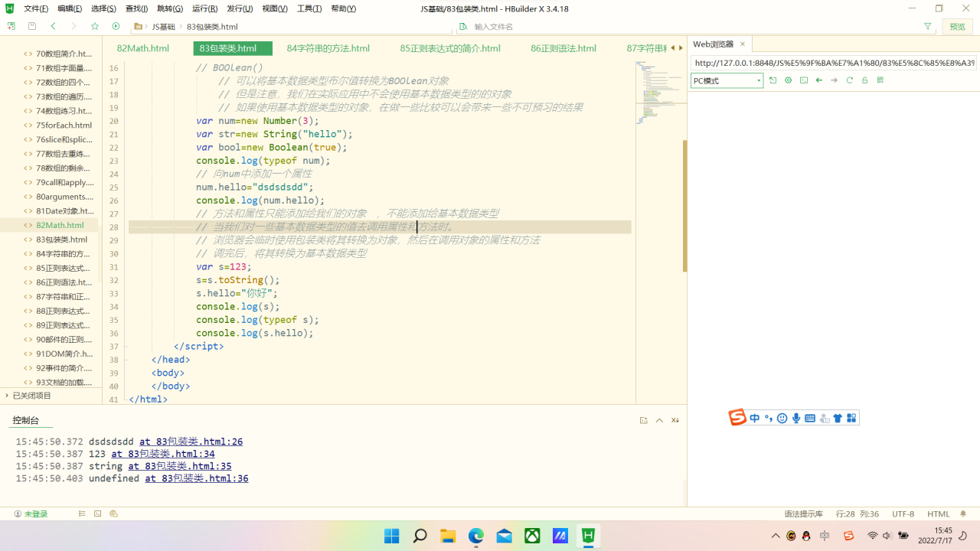Image resolution: width=980 pixels, height=551 pixels.
Task: Click the 预览 preview button
Action: [958, 26]
